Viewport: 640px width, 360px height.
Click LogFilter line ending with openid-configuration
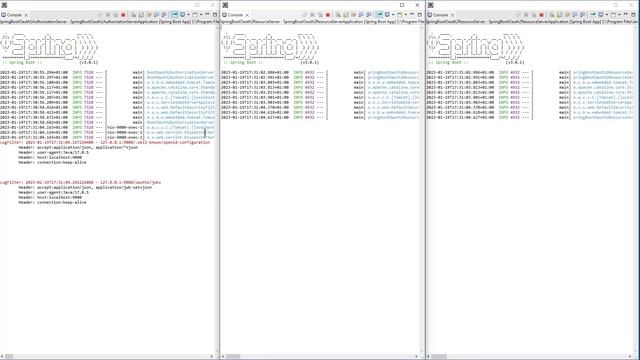click(105, 142)
